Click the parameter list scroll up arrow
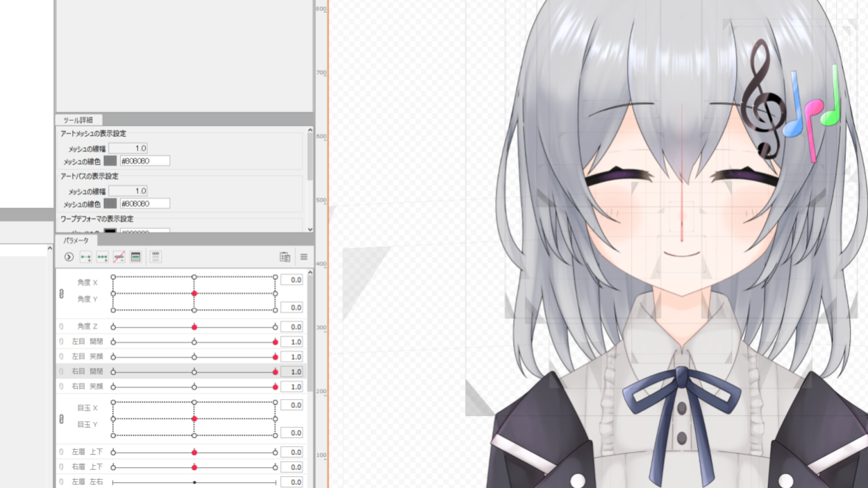Screen dimensions: 868x488 (x=310, y=273)
